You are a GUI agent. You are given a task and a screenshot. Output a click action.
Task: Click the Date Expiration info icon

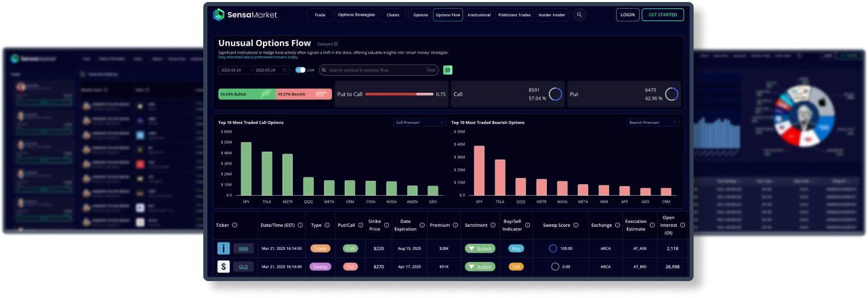coord(422,226)
